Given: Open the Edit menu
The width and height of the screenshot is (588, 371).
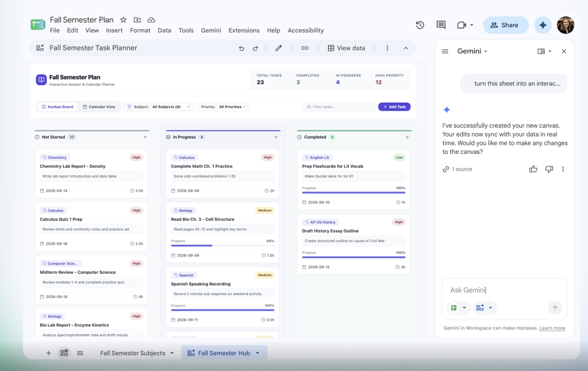Looking at the screenshot, I should 72,31.
